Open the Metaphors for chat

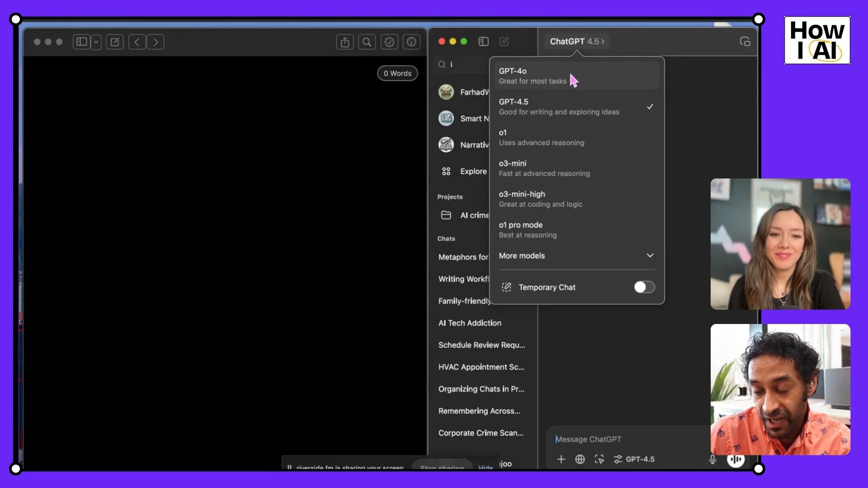point(463,257)
